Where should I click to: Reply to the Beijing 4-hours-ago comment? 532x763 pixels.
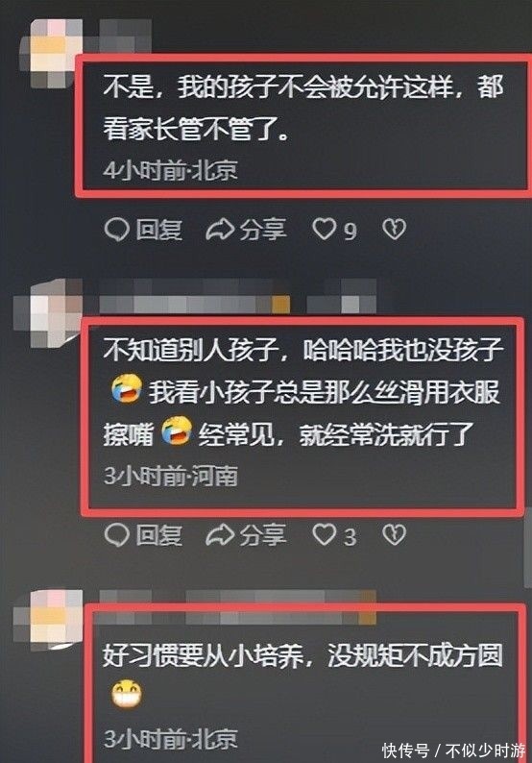point(143,230)
